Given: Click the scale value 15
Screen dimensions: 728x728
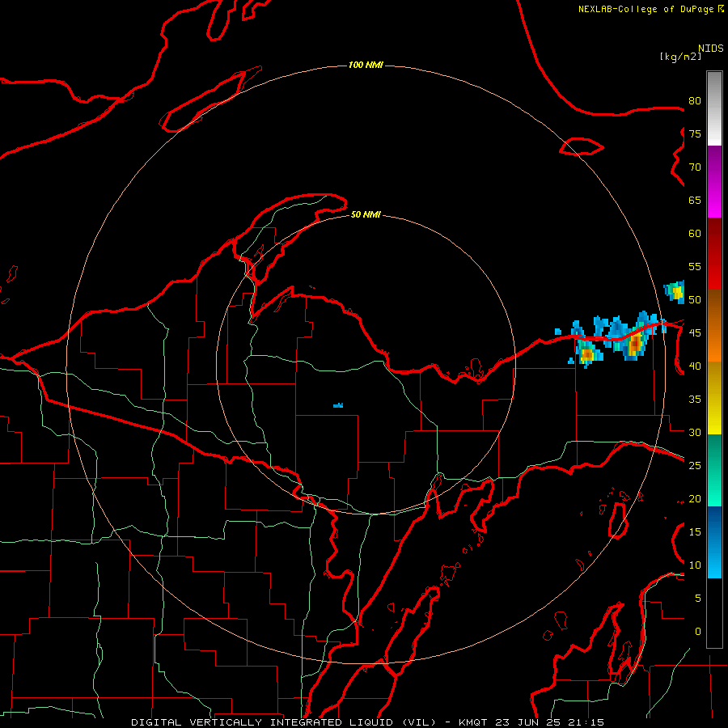Looking at the screenshot, I should (x=695, y=531).
